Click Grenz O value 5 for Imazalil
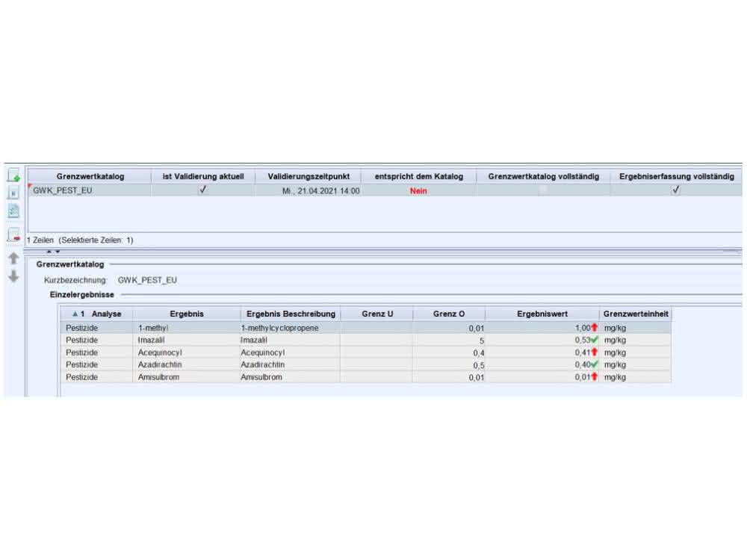The width and height of the screenshot is (747, 560). pos(449,340)
